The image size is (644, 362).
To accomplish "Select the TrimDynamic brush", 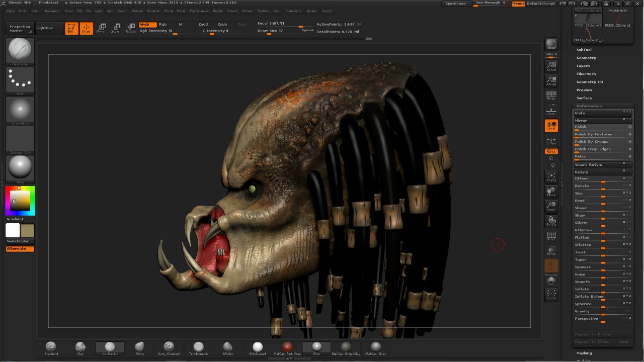I will pyautogui.click(x=199, y=348).
